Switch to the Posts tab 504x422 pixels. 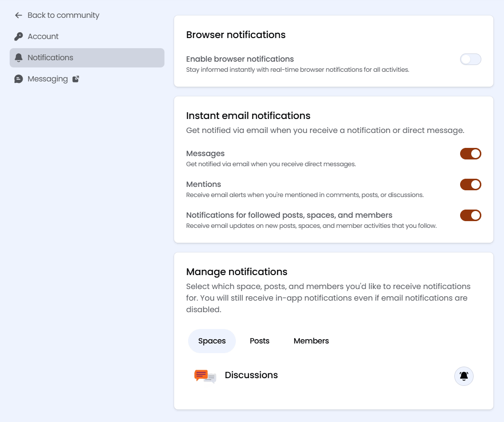pyautogui.click(x=259, y=341)
